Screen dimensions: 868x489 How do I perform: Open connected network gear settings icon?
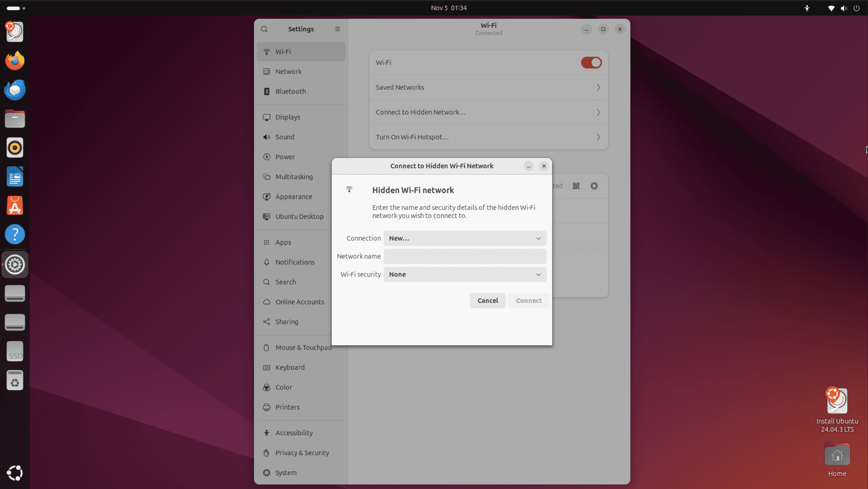point(594,186)
